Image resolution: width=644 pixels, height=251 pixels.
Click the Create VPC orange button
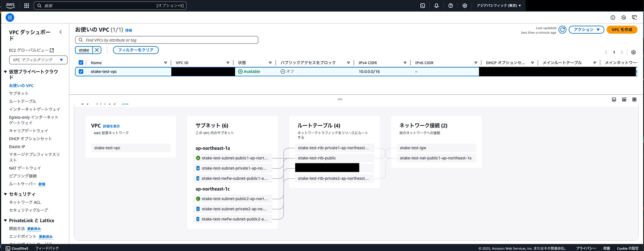point(622,30)
